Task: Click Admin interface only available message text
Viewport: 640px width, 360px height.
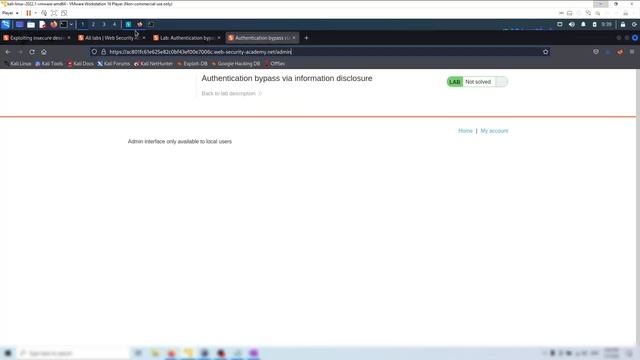Action: click(180, 141)
